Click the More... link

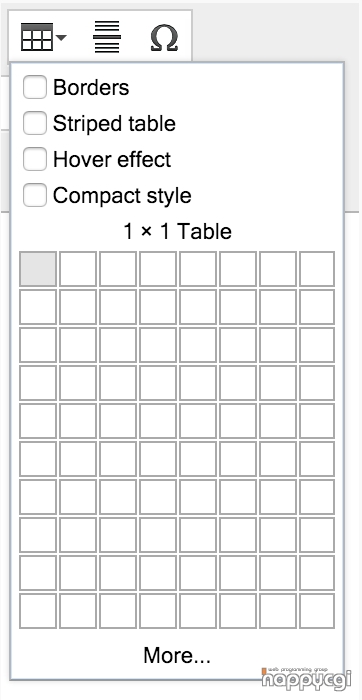point(177,655)
